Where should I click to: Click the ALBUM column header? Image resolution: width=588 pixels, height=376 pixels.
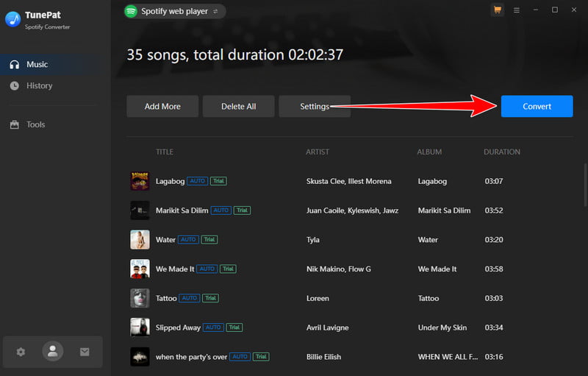[429, 152]
